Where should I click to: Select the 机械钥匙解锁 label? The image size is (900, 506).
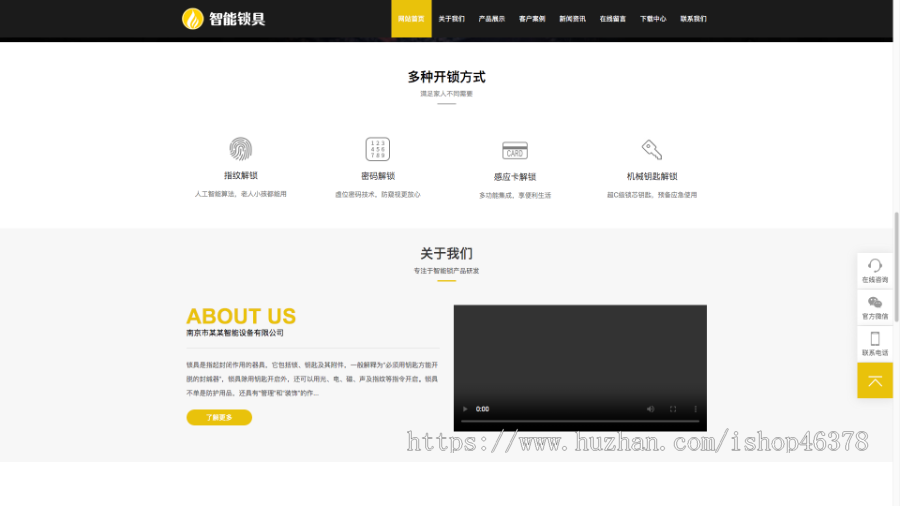pyautogui.click(x=652, y=176)
